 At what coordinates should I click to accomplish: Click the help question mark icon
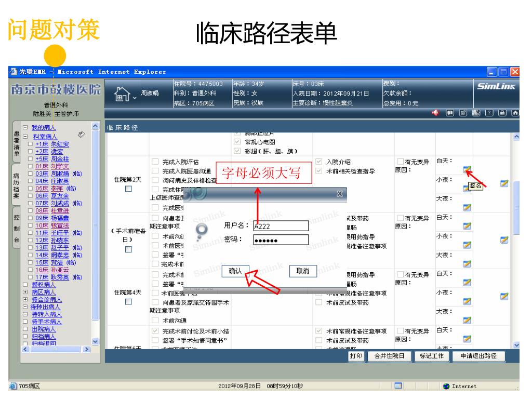click(x=489, y=113)
